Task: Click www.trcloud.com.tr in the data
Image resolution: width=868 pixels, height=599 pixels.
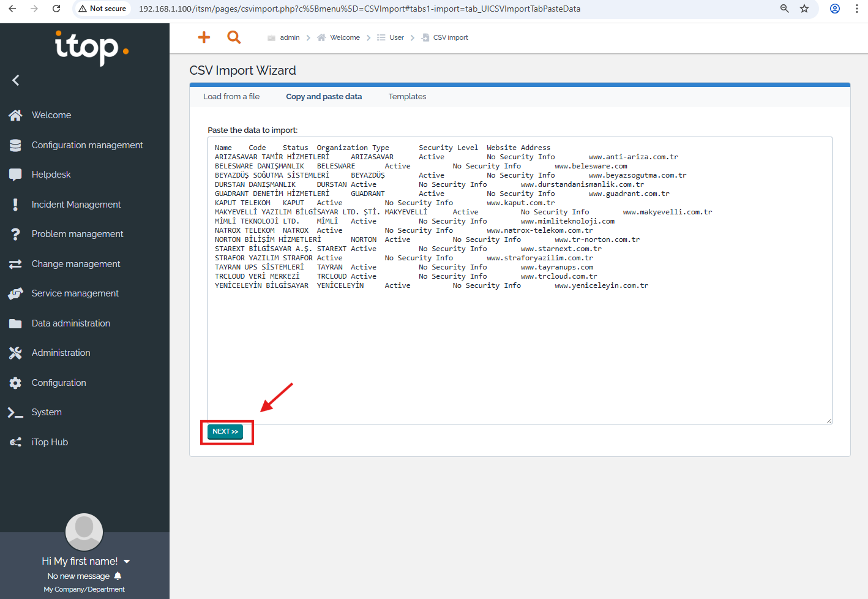Action: click(559, 276)
